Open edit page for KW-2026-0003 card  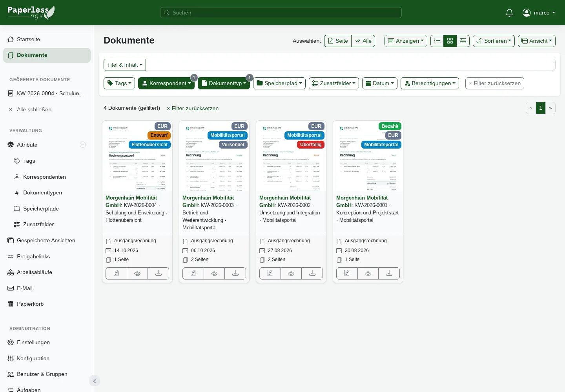(x=193, y=273)
